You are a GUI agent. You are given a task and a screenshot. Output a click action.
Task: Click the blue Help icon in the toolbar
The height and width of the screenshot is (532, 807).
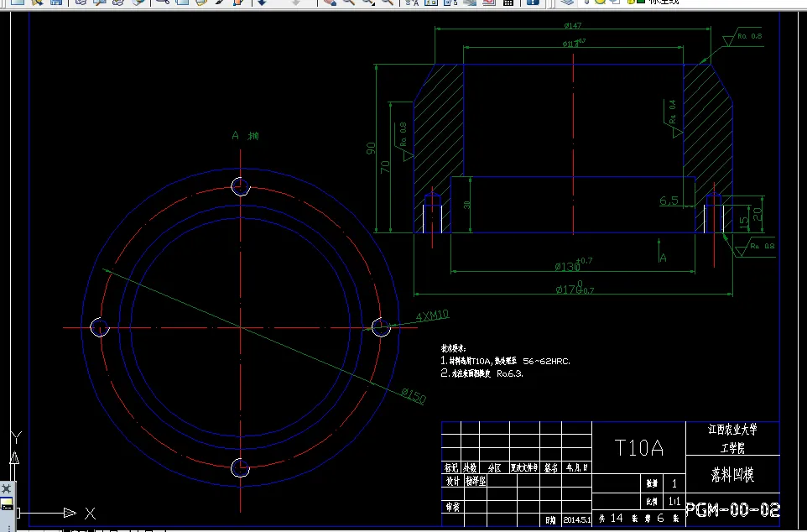pyautogui.click(x=533, y=2)
